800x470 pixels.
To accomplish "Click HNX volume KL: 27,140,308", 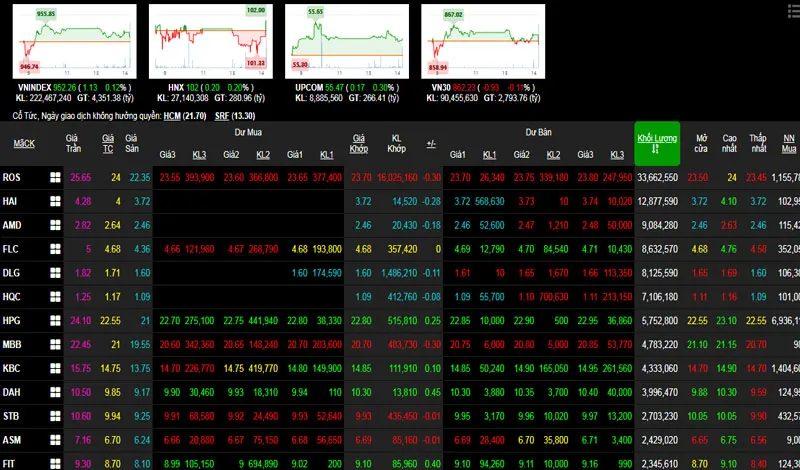I will pos(182,97).
